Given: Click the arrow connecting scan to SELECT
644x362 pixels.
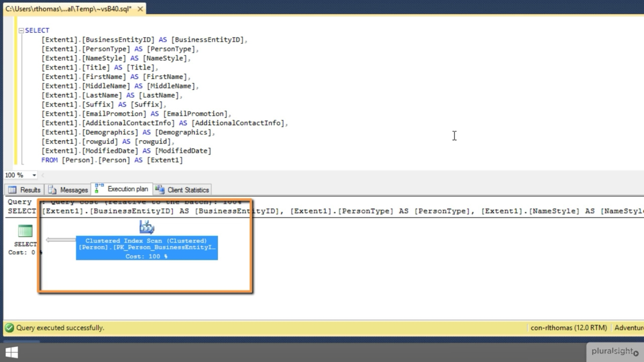Looking at the screenshot, I should [x=61, y=240].
